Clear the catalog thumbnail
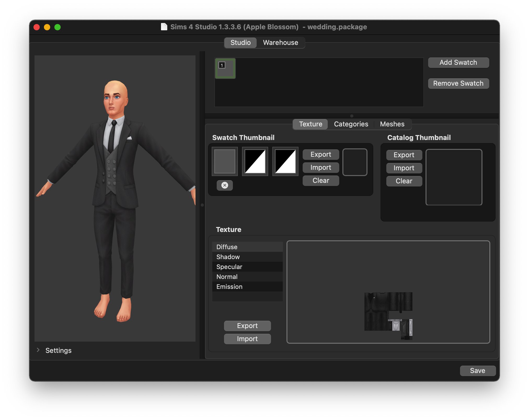Viewport: 529px width, 420px height. tap(404, 181)
